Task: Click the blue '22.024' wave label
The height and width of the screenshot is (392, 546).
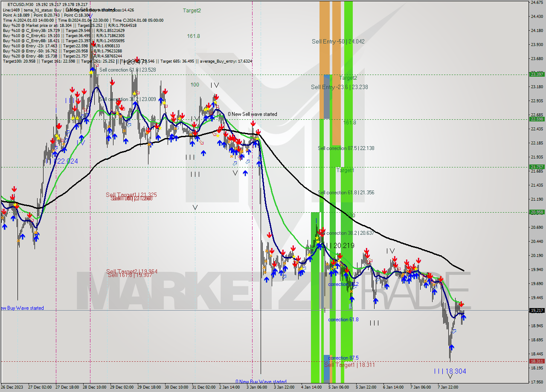Action: 67,161
